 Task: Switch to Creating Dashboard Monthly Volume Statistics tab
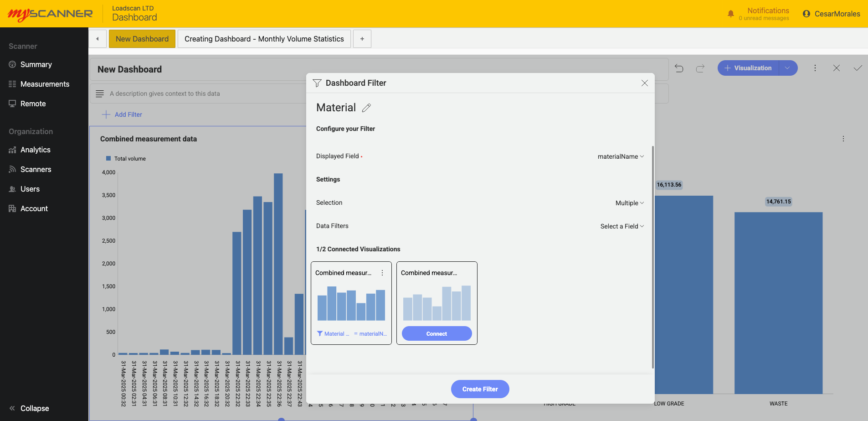tap(264, 39)
